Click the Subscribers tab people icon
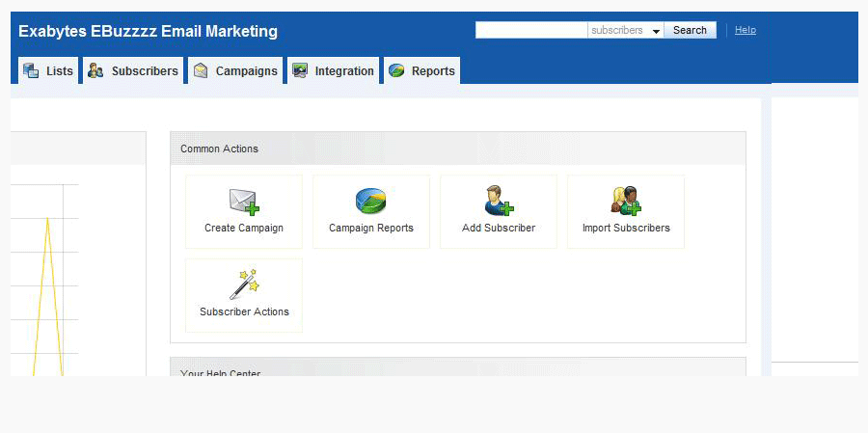 tap(95, 70)
